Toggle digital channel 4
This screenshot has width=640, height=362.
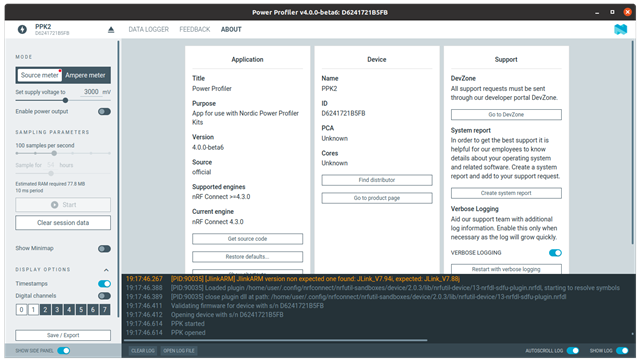[69, 310]
